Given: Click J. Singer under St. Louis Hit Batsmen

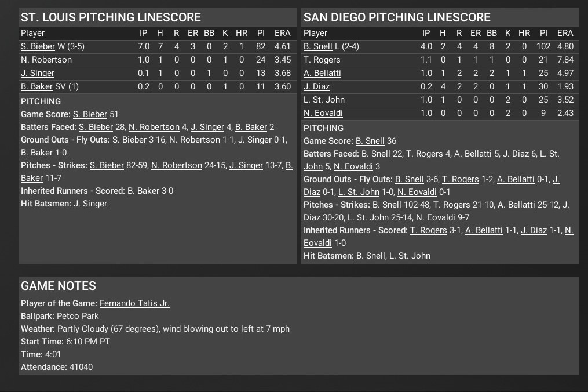Looking at the screenshot, I should click(90, 204).
